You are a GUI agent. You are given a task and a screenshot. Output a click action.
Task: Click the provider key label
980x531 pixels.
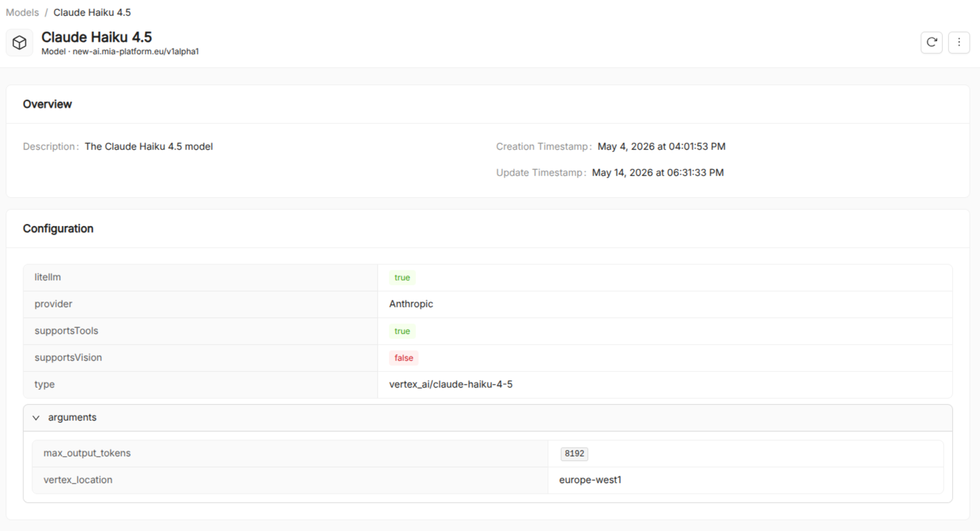point(54,304)
